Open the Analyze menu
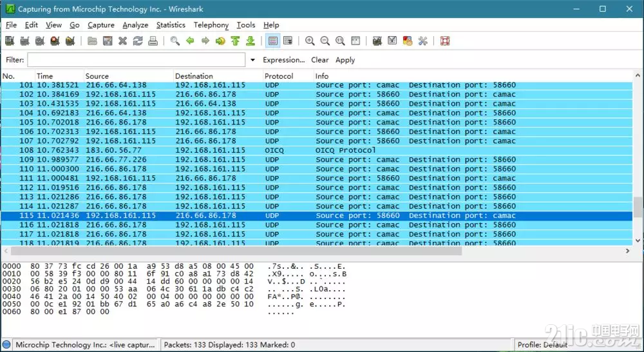The image size is (644, 352). [135, 25]
